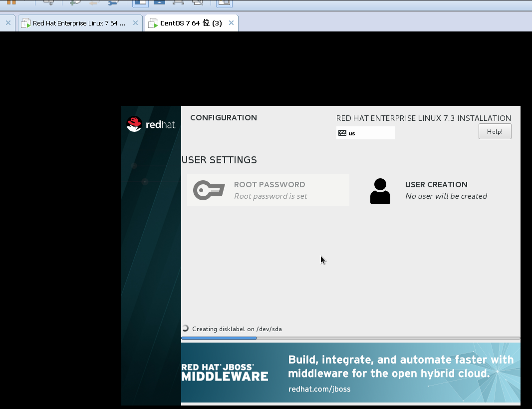Open the Help! button in the installer
Image resolution: width=532 pixels, height=409 pixels.
[495, 131]
